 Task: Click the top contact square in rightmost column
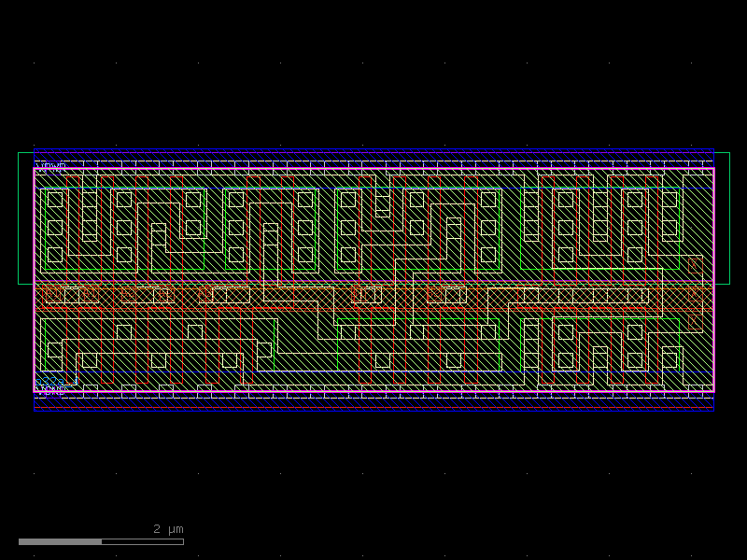point(669,199)
